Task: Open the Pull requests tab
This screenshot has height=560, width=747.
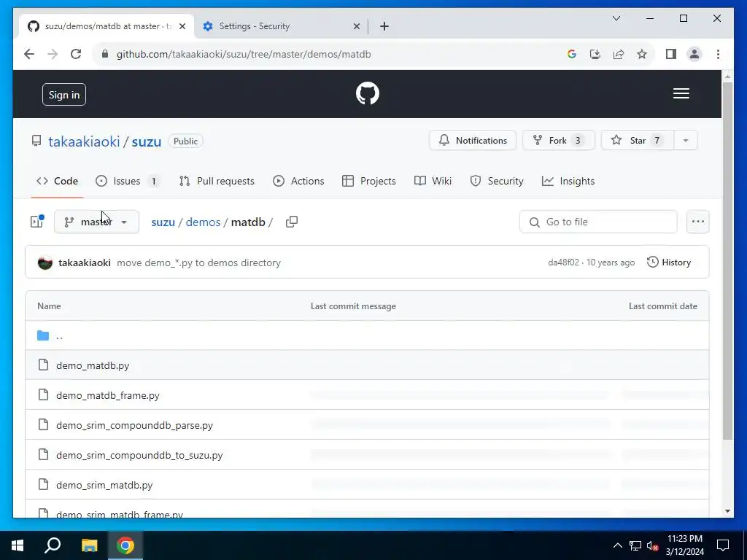Action: [x=217, y=181]
